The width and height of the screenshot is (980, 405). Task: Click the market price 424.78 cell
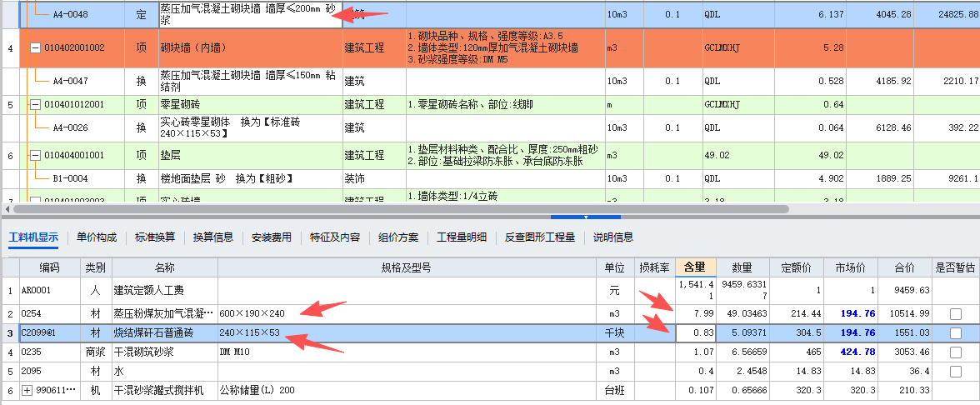pyautogui.click(x=850, y=352)
